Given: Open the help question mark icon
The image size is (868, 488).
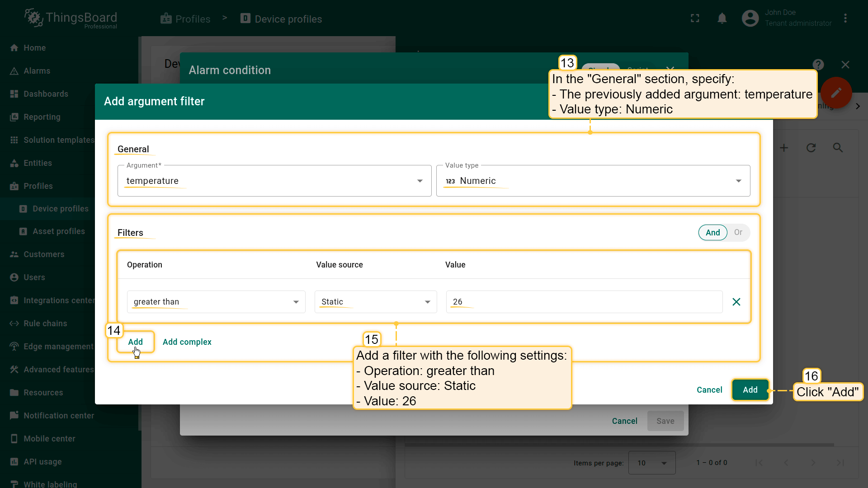Looking at the screenshot, I should click(x=818, y=65).
